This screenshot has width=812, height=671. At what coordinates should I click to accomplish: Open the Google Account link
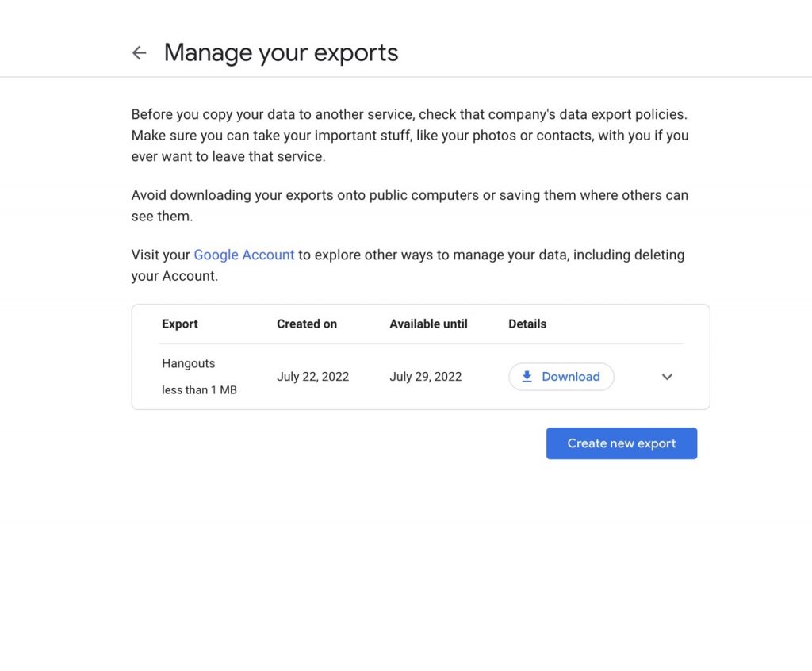243,255
